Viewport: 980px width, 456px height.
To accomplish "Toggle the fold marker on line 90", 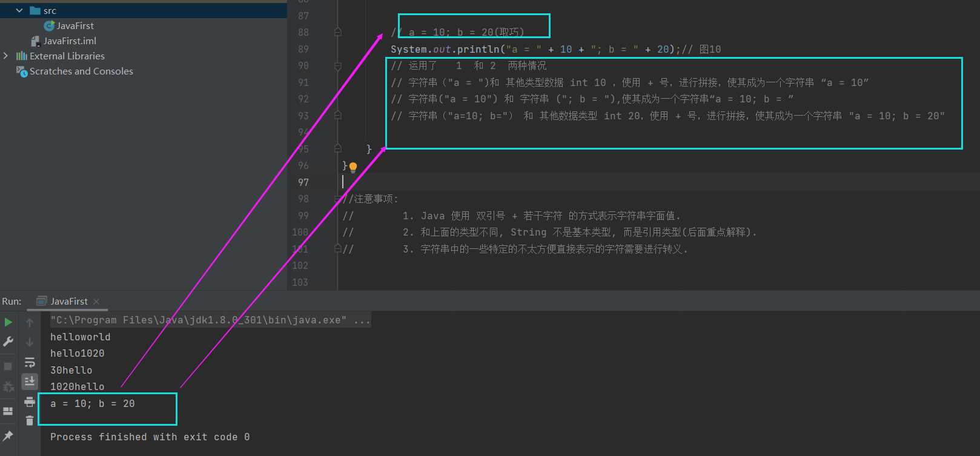I will click(x=338, y=66).
